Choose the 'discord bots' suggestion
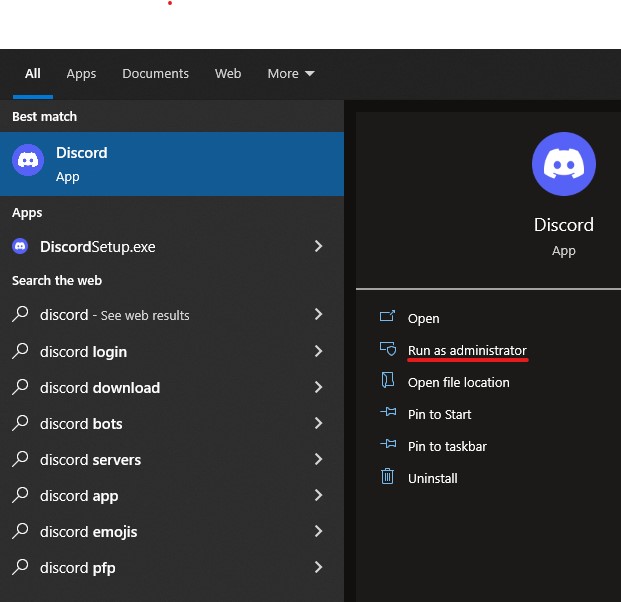This screenshot has height=602, width=621. tap(172, 424)
